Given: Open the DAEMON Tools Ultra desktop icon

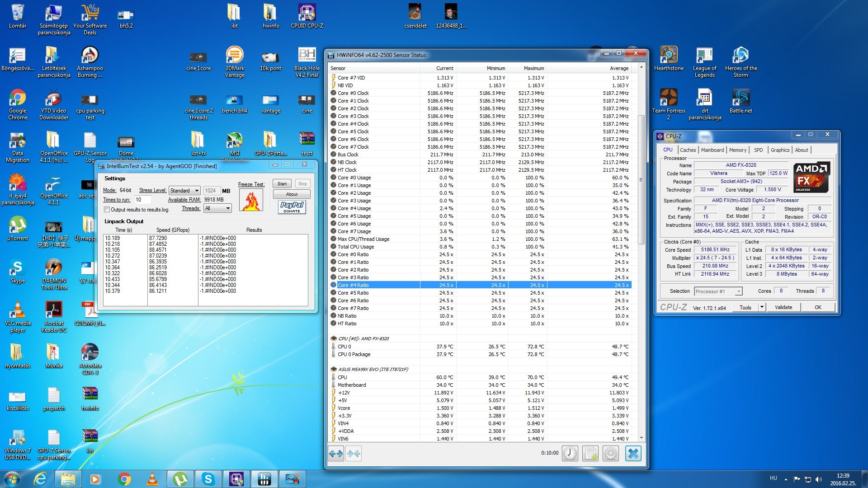Looking at the screenshot, I should click(x=54, y=274).
